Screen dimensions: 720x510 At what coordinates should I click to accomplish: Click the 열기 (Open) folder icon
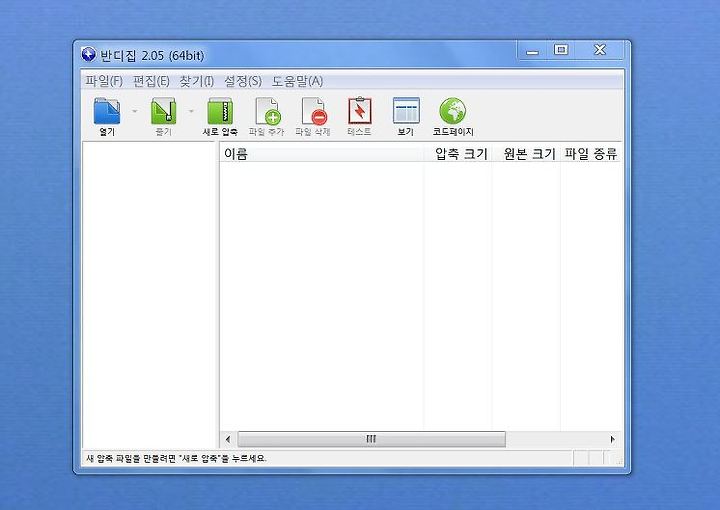click(107, 111)
